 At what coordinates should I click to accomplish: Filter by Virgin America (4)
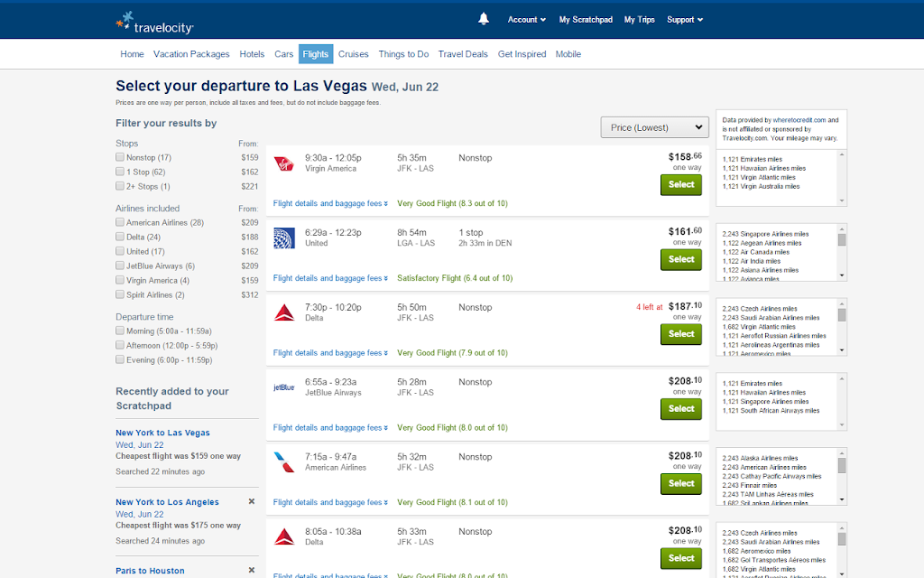120,280
